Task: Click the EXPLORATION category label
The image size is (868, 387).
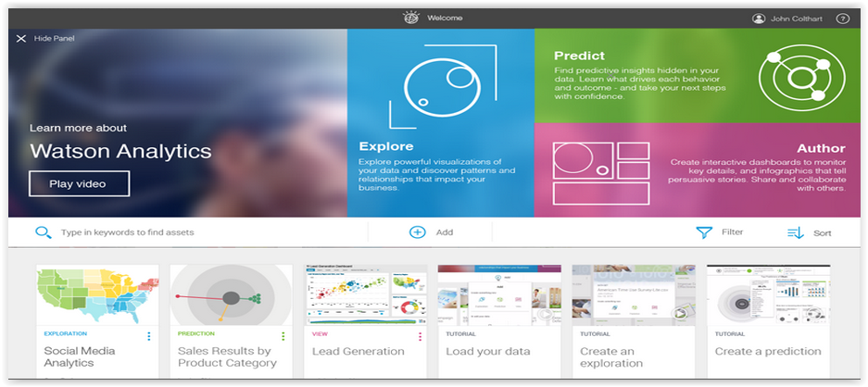Action: pos(66,334)
